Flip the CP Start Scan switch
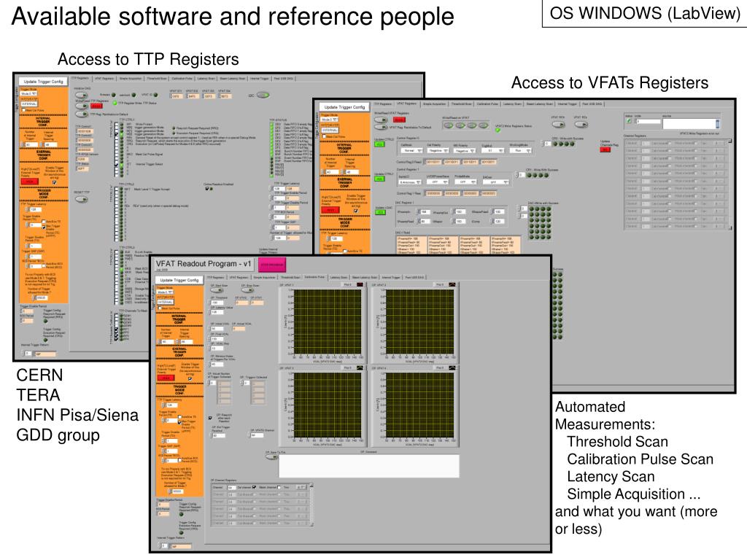The width and height of the screenshot is (747, 560). coord(217,290)
